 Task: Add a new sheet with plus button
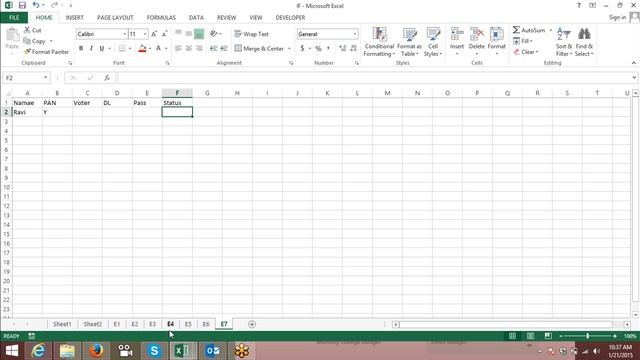coord(252,324)
